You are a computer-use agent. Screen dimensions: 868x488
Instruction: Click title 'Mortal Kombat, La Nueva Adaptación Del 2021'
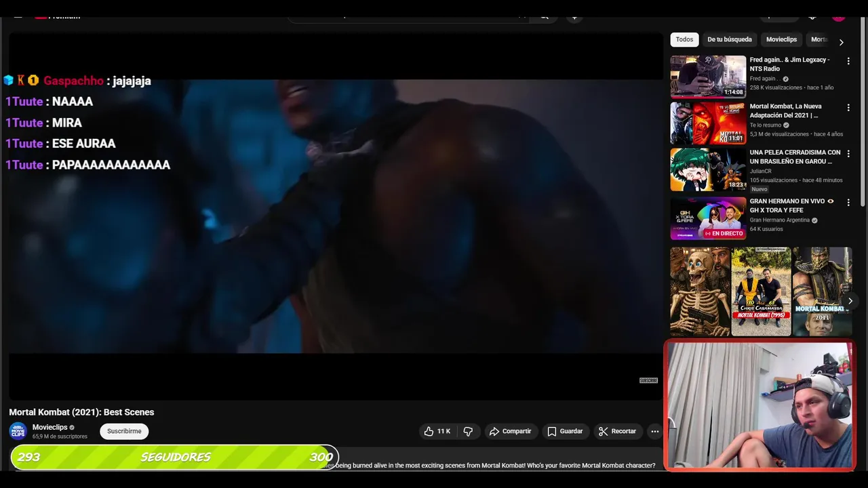(786, 110)
